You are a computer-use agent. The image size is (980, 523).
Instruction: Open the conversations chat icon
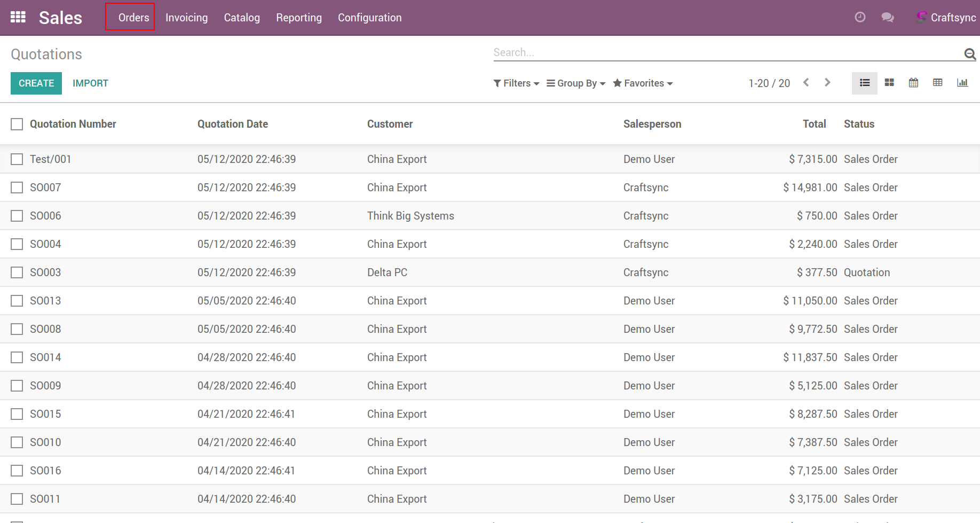pos(887,17)
